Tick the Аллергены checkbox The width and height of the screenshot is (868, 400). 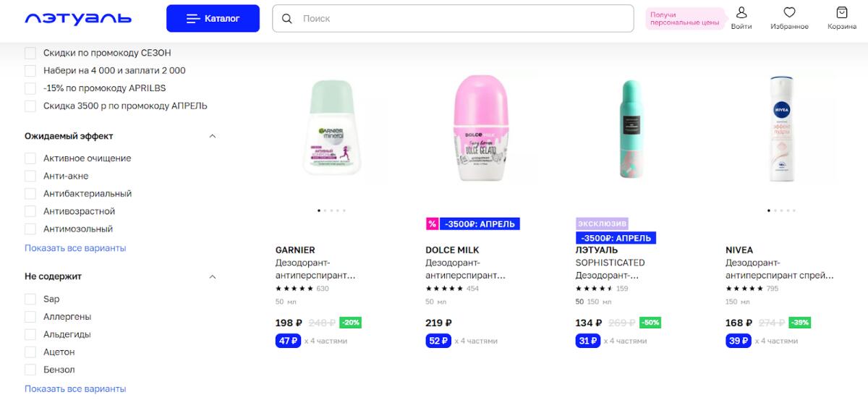coord(30,317)
